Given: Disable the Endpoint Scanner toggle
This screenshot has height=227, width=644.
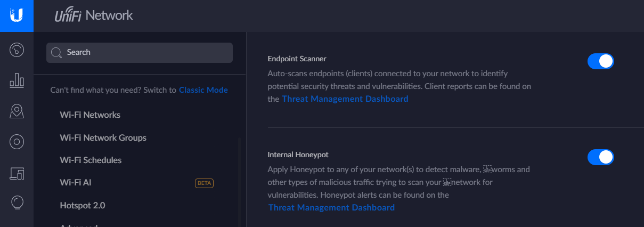Looking at the screenshot, I should pyautogui.click(x=601, y=61).
